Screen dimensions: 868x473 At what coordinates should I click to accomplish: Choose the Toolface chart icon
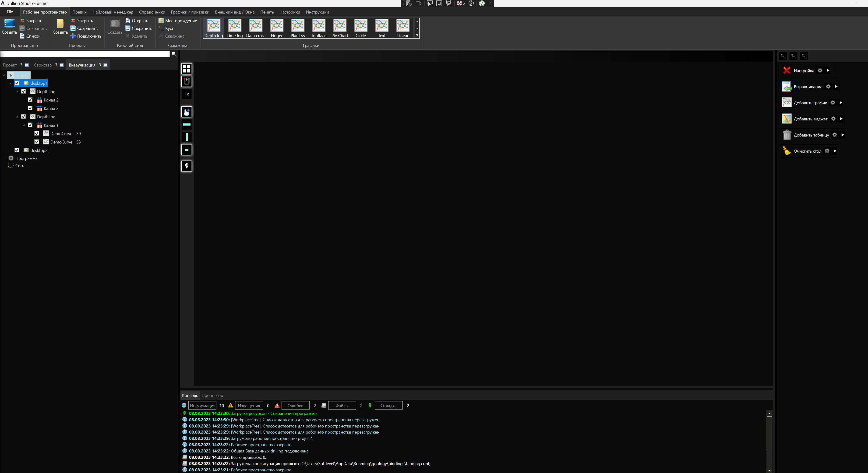[318, 26]
